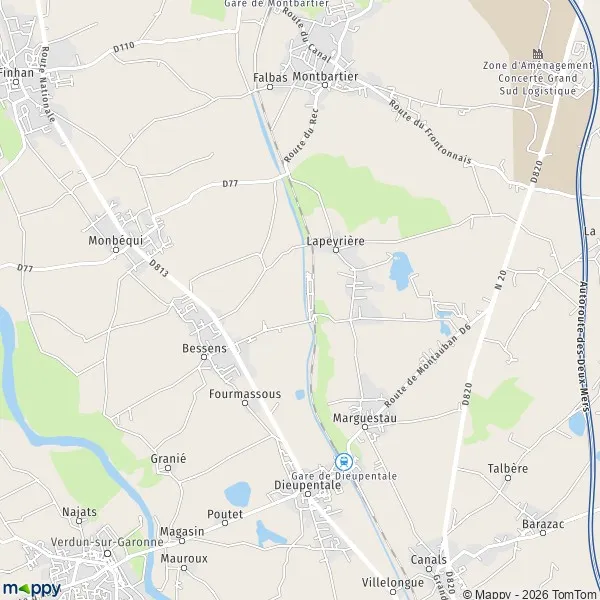600x600 pixels.
Task: Select the Bessens town marker
Action: point(204,357)
